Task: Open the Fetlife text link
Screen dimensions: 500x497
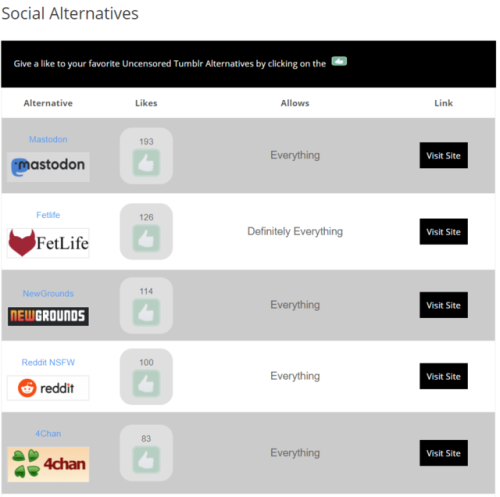Action: pyautogui.click(x=48, y=215)
